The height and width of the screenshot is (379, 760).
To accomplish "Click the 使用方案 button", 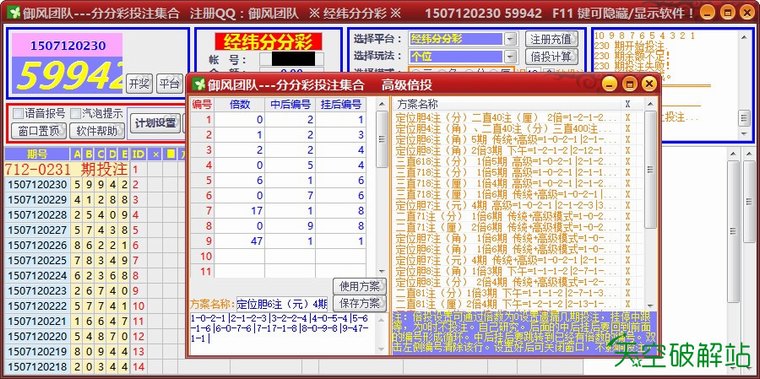I will pos(360,286).
